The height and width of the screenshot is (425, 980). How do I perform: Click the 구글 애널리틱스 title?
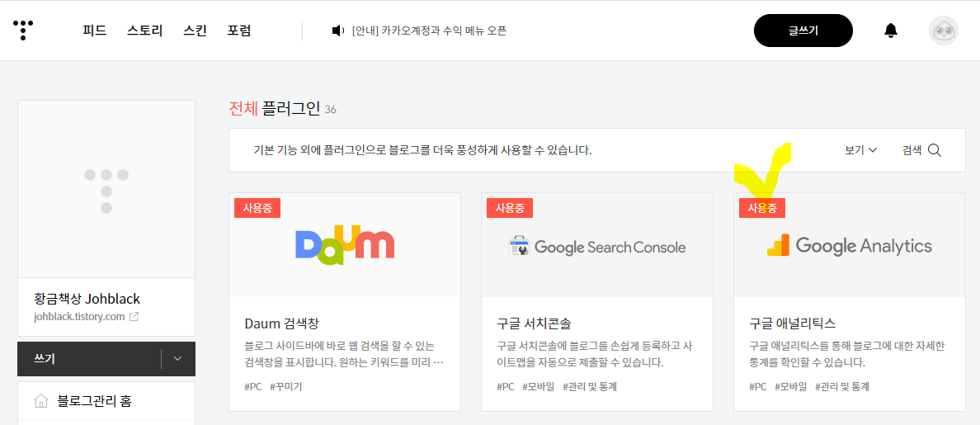pos(793,323)
